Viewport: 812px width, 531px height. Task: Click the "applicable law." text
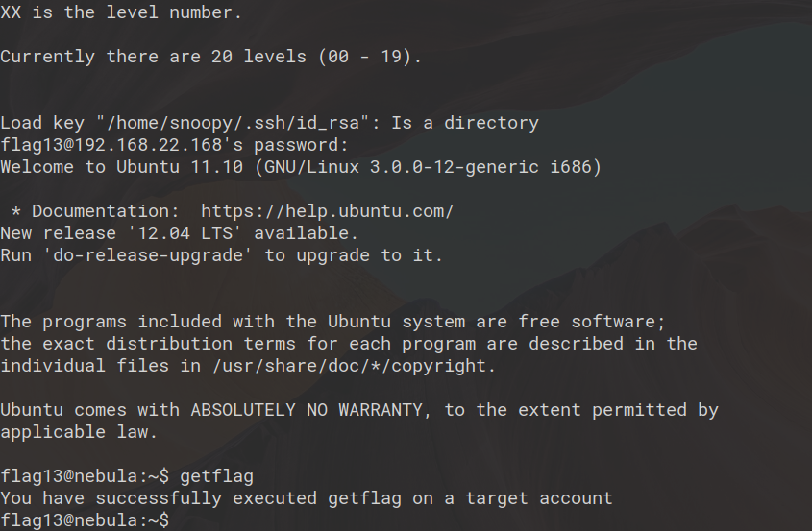pyautogui.click(x=79, y=432)
